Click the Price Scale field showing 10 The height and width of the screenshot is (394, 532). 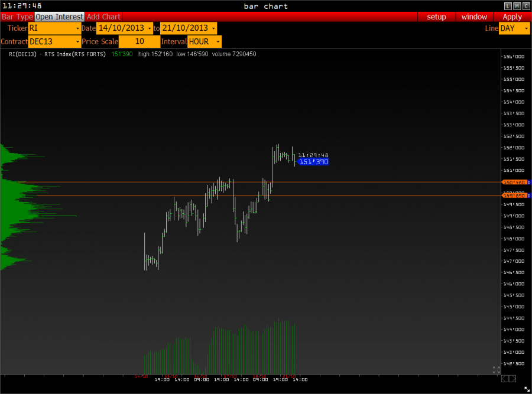pyautogui.click(x=140, y=42)
